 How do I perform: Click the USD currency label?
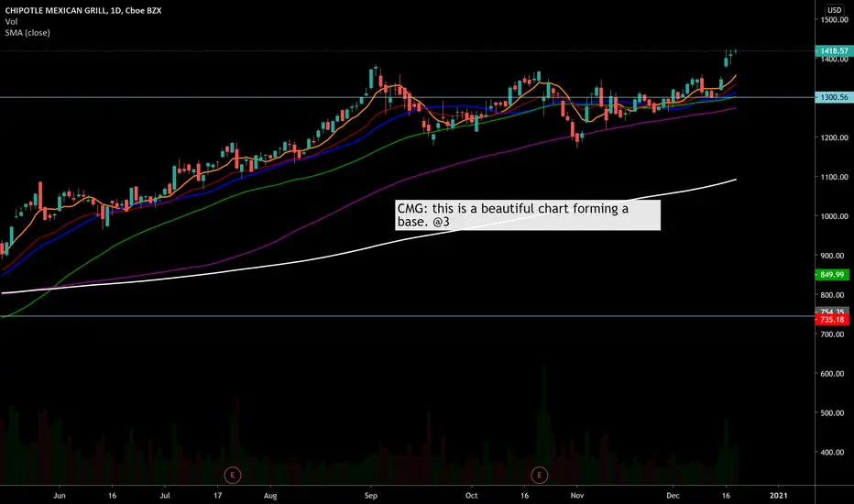tap(834, 10)
